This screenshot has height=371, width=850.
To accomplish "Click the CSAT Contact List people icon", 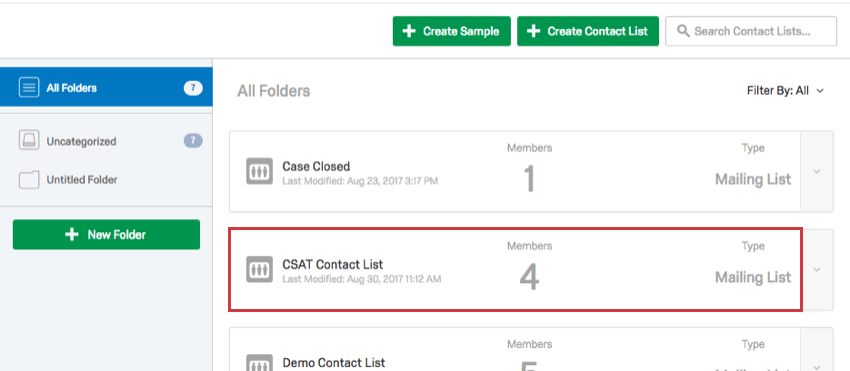I will (259, 269).
